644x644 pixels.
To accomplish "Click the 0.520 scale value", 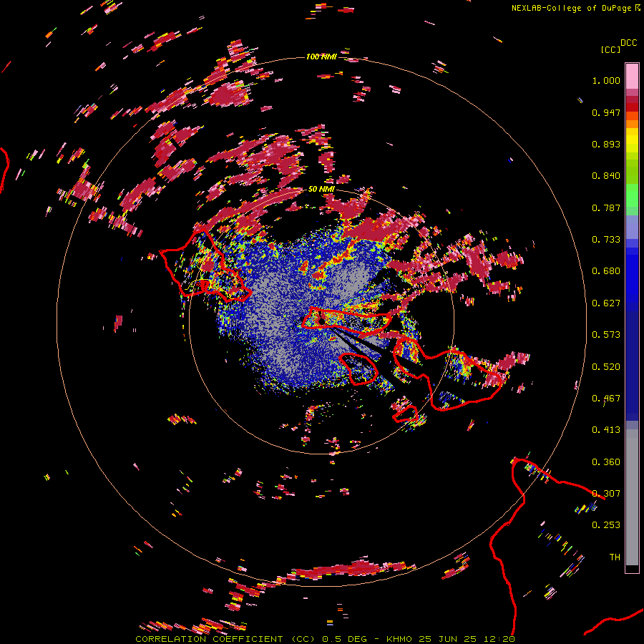I will (x=606, y=367).
